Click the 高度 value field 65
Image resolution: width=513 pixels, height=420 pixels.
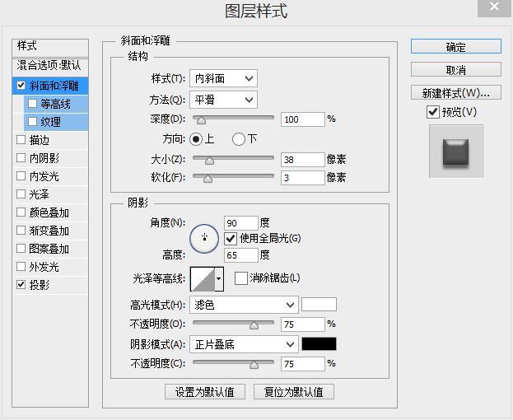(241, 255)
